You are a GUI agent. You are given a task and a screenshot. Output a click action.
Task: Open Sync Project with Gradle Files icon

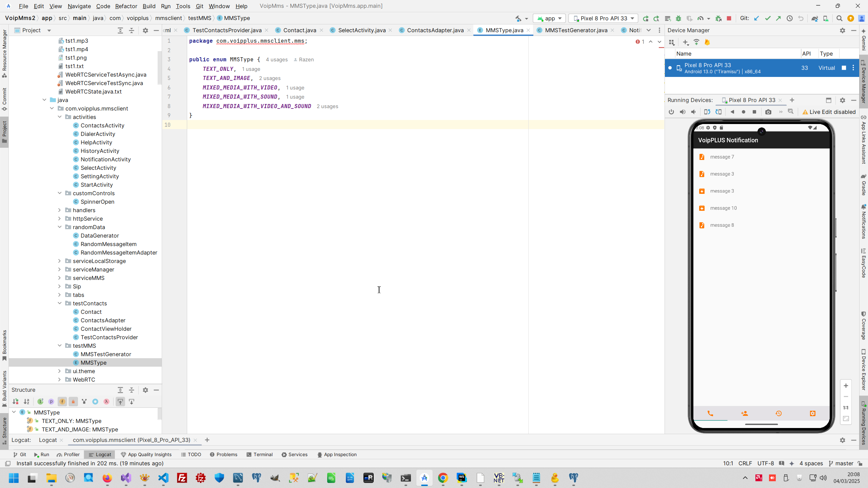(x=814, y=18)
